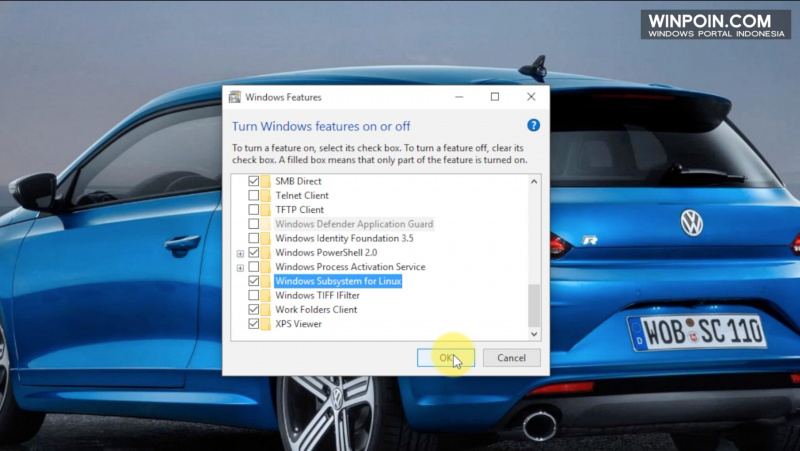Viewport: 800px width, 451px height.
Task: Click the folder icon beside Work Folders Client
Action: (265, 310)
